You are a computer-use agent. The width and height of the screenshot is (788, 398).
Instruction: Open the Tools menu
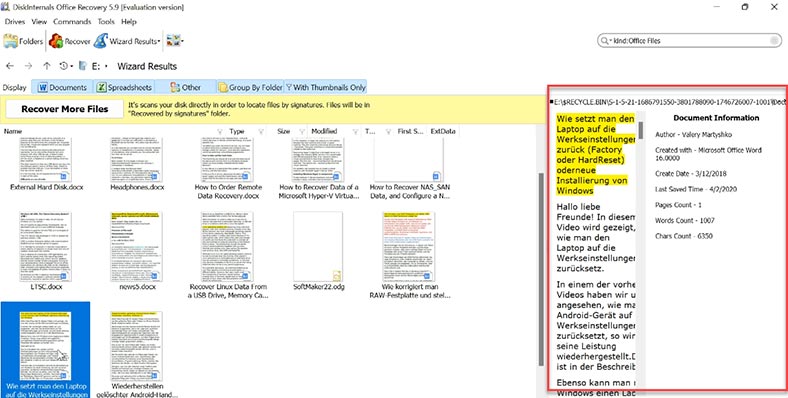pos(106,22)
